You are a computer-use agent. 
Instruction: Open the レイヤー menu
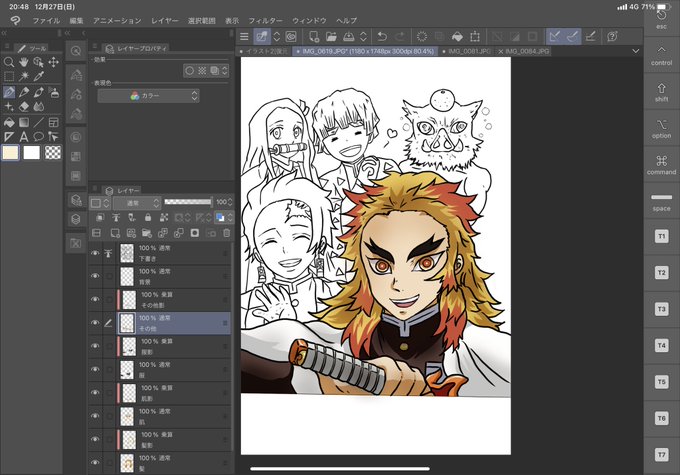[165, 20]
